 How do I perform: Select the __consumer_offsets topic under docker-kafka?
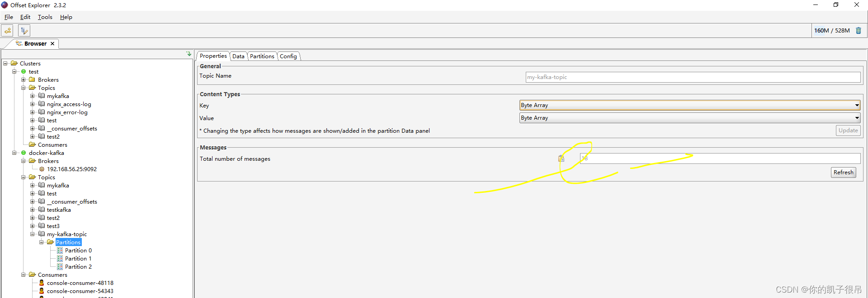point(72,202)
